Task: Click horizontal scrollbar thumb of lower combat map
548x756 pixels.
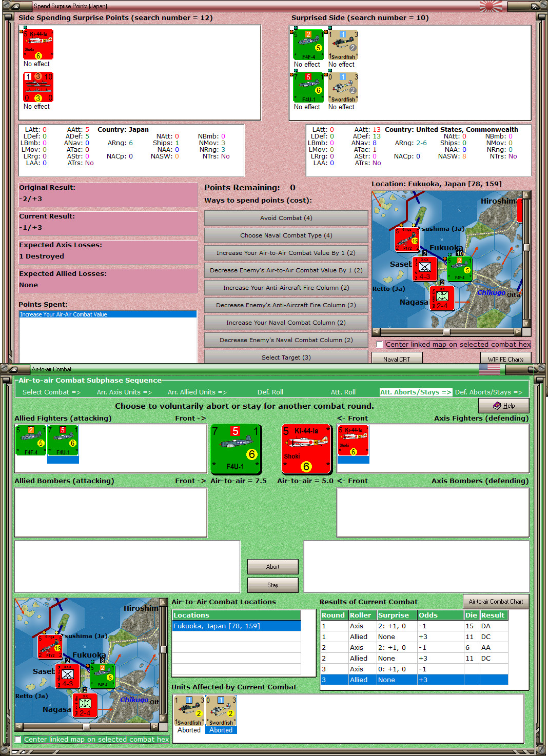Action: (x=86, y=727)
